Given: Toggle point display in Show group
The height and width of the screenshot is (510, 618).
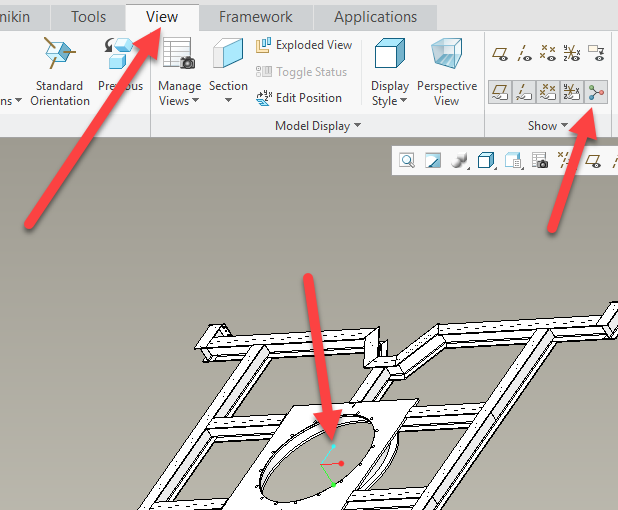Looking at the screenshot, I should 548,53.
